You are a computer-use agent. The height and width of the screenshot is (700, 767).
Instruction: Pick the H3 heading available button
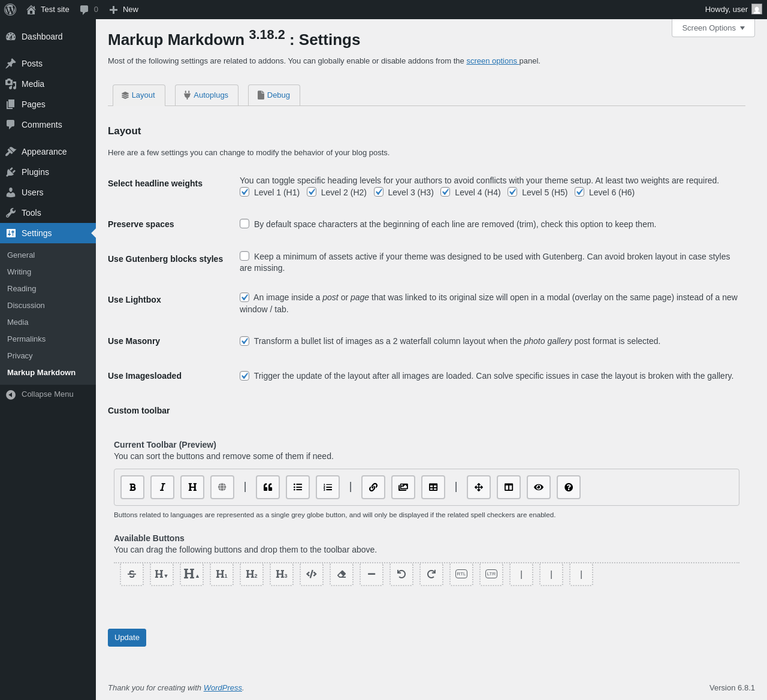click(x=282, y=574)
